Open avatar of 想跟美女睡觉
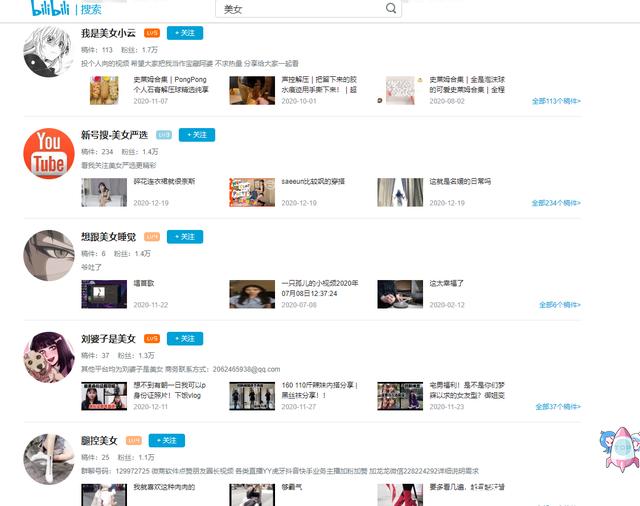 pos(49,255)
